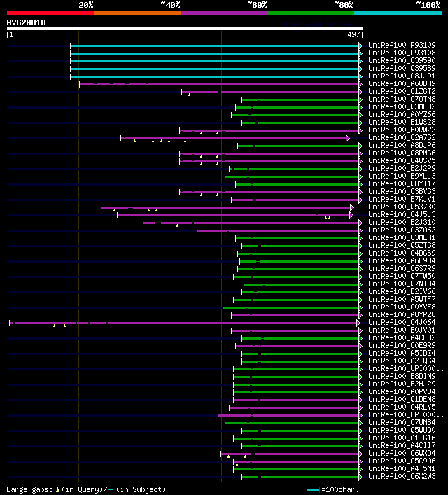The width and height of the screenshot is (448, 495).
Task: Select the UniRef100_P93109 hit label
Action: tap(402, 45)
